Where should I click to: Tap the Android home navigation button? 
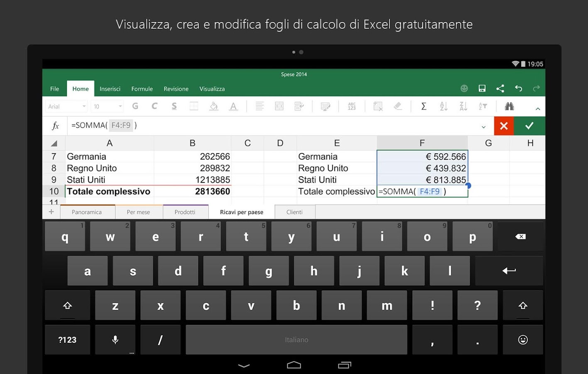(294, 365)
